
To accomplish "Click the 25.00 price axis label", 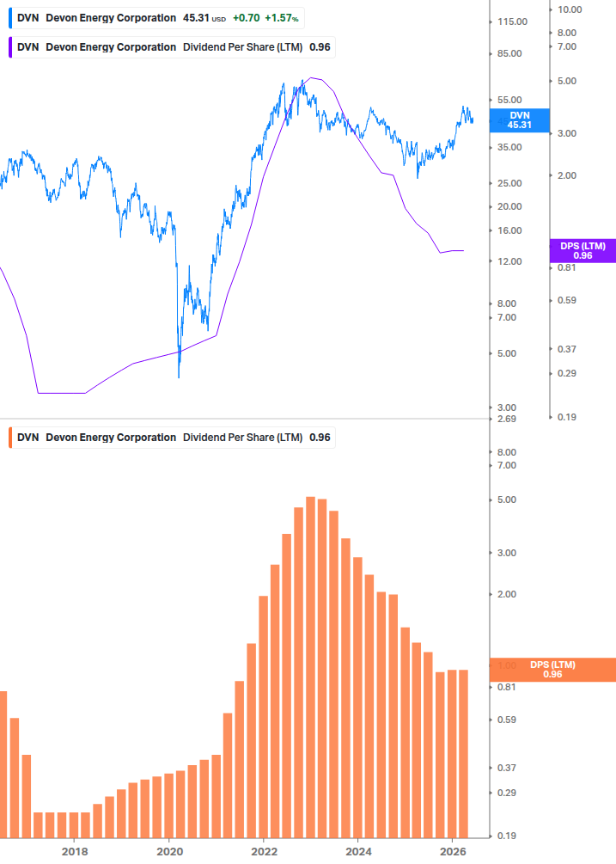I will tap(509, 183).
